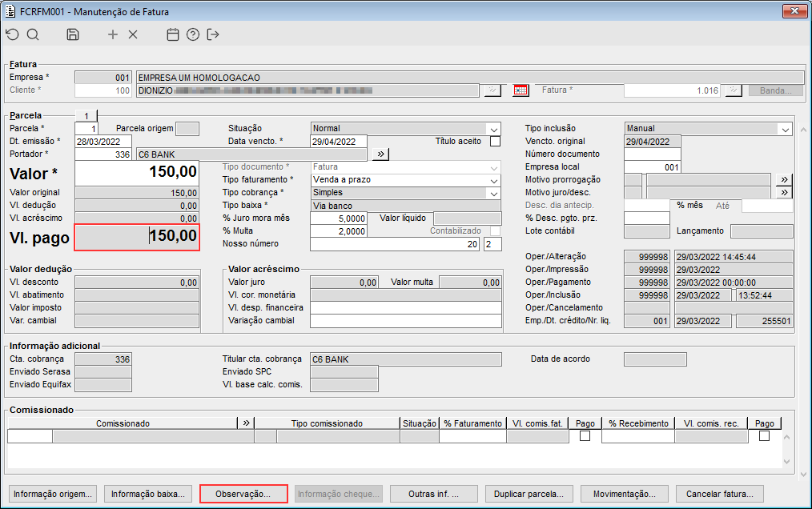This screenshot has width=812, height=509.
Task: Click the arrow button for Motivo prorrogação
Action: pyautogui.click(x=785, y=180)
